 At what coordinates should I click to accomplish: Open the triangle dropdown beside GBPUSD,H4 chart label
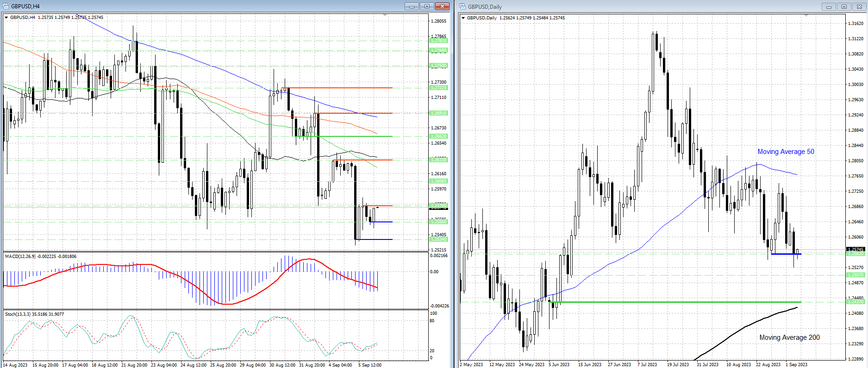[6, 18]
